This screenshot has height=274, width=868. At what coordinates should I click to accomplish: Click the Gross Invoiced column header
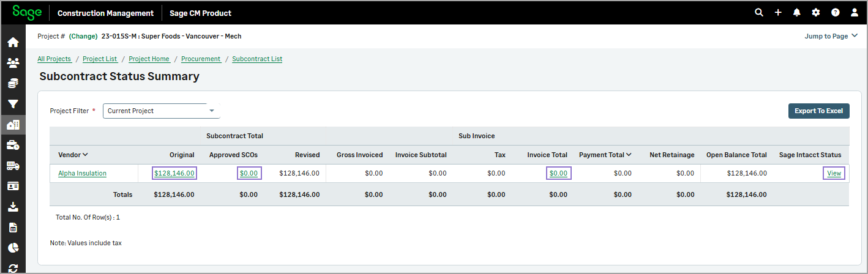coord(360,155)
